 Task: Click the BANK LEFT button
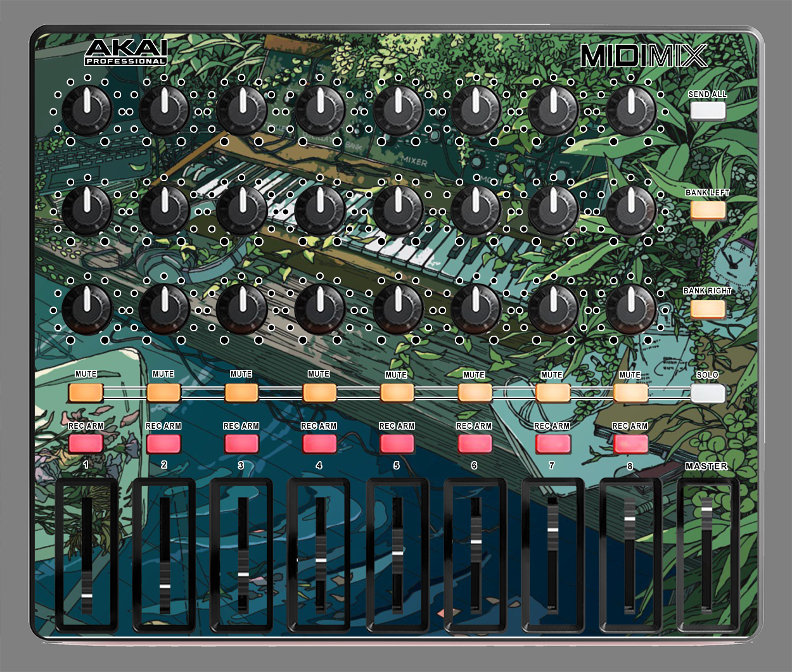click(708, 210)
